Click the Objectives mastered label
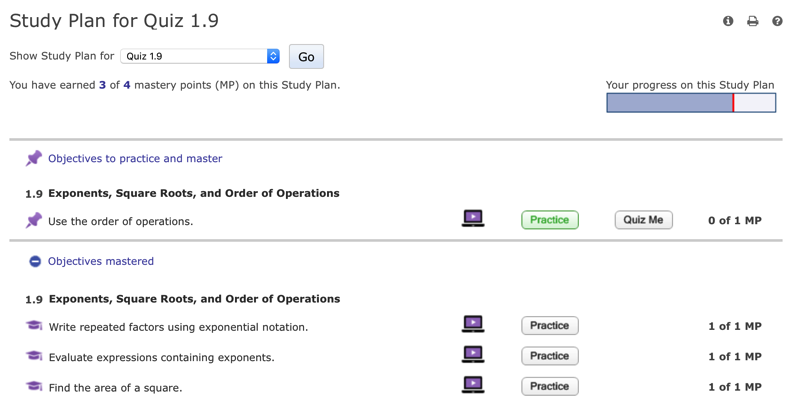 click(x=101, y=261)
